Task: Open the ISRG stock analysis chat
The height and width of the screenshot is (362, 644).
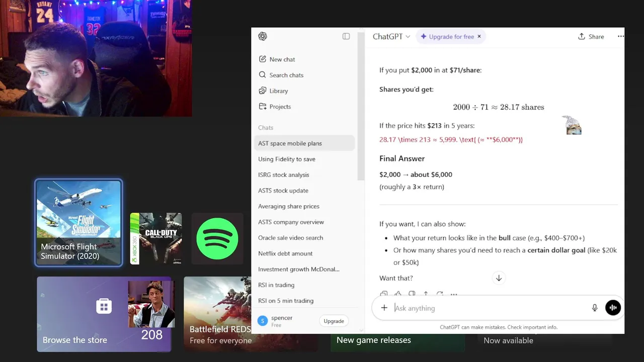Action: (x=305, y=175)
